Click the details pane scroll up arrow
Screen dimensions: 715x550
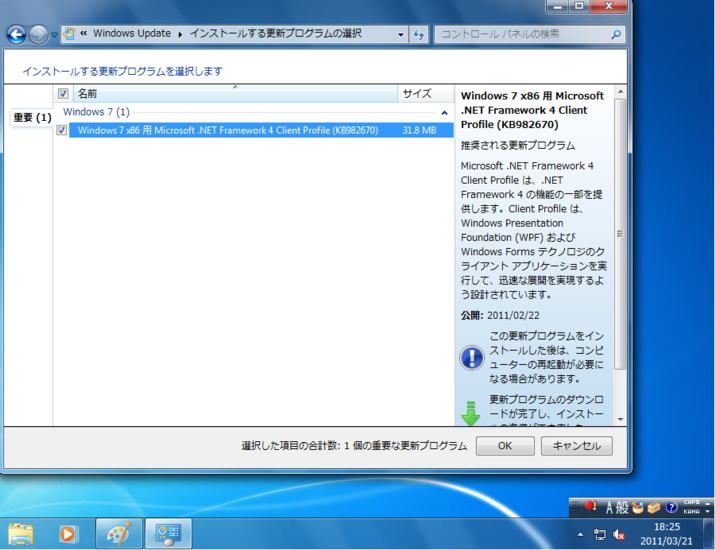click(620, 92)
